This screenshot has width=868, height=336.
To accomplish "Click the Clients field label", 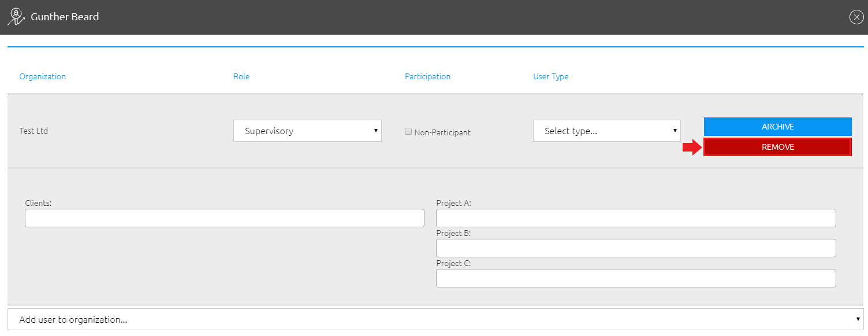I will click(38, 203).
